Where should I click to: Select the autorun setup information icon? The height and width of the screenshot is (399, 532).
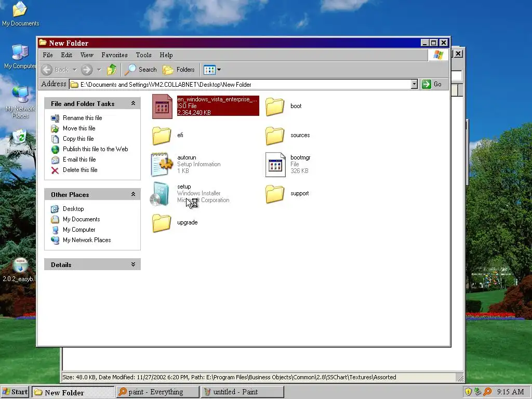click(x=162, y=165)
